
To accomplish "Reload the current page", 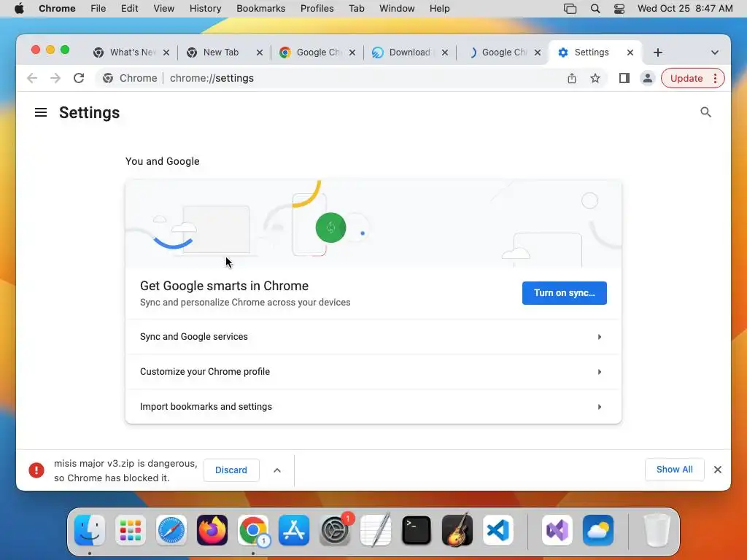I will click(79, 78).
